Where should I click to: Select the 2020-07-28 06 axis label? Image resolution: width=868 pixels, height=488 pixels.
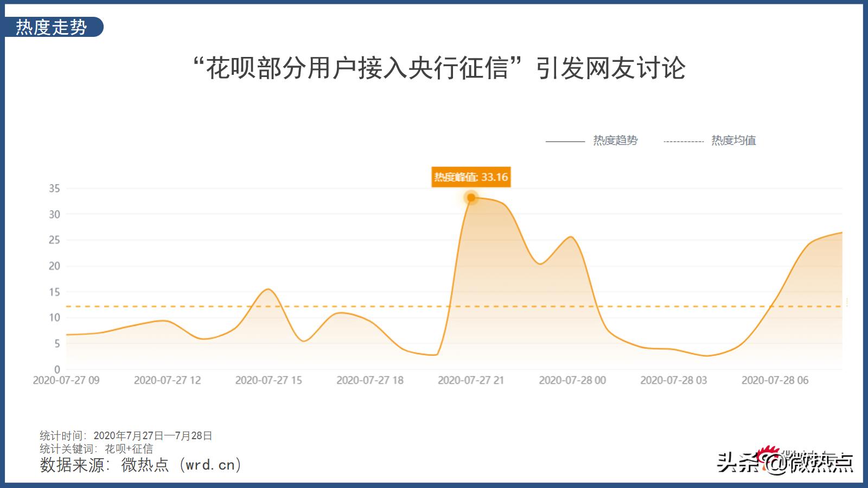[x=775, y=380]
